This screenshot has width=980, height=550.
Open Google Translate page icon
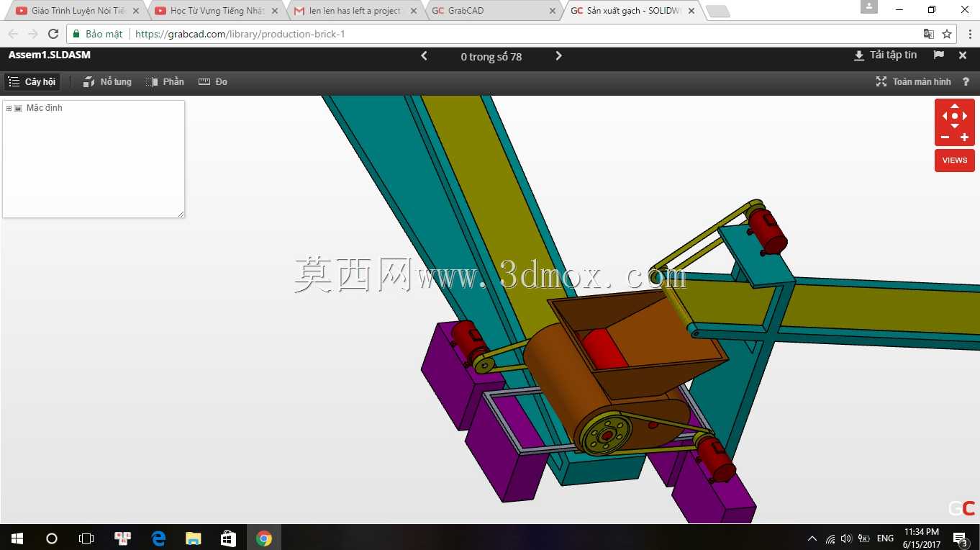pos(929,34)
